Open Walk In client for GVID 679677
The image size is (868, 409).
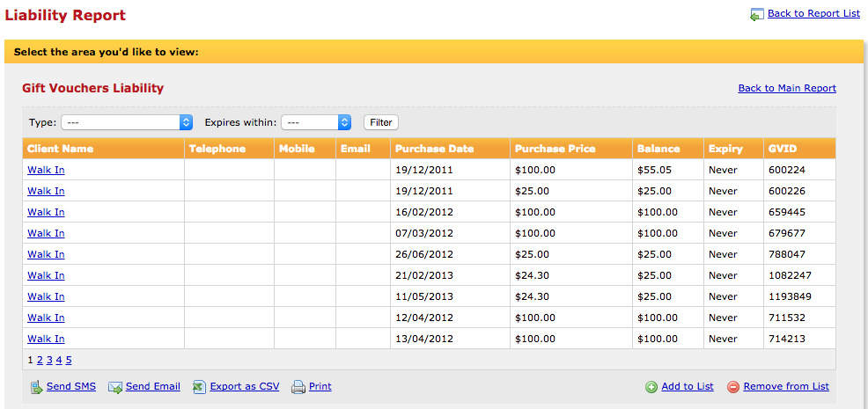pyautogui.click(x=46, y=233)
